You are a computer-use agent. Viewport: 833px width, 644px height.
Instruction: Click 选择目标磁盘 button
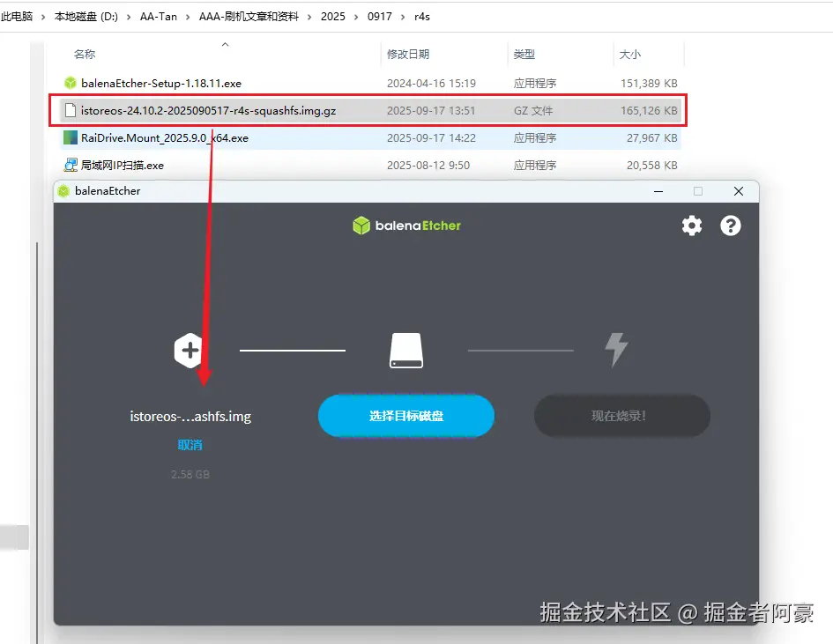(406, 416)
